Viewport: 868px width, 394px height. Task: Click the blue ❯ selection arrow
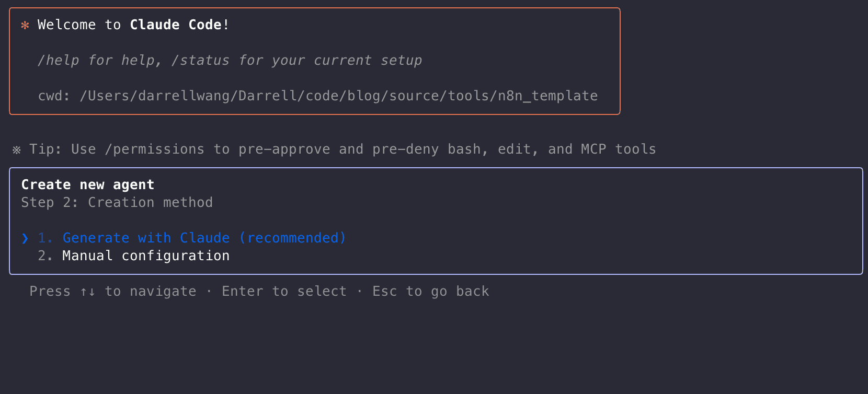coord(25,238)
